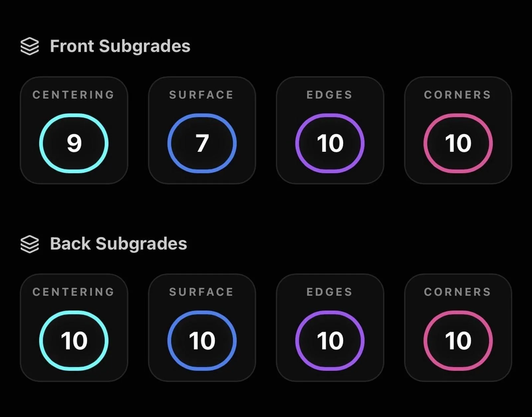532x417 pixels.
Task: Open the back SURFACE card label
Action: [x=201, y=292]
